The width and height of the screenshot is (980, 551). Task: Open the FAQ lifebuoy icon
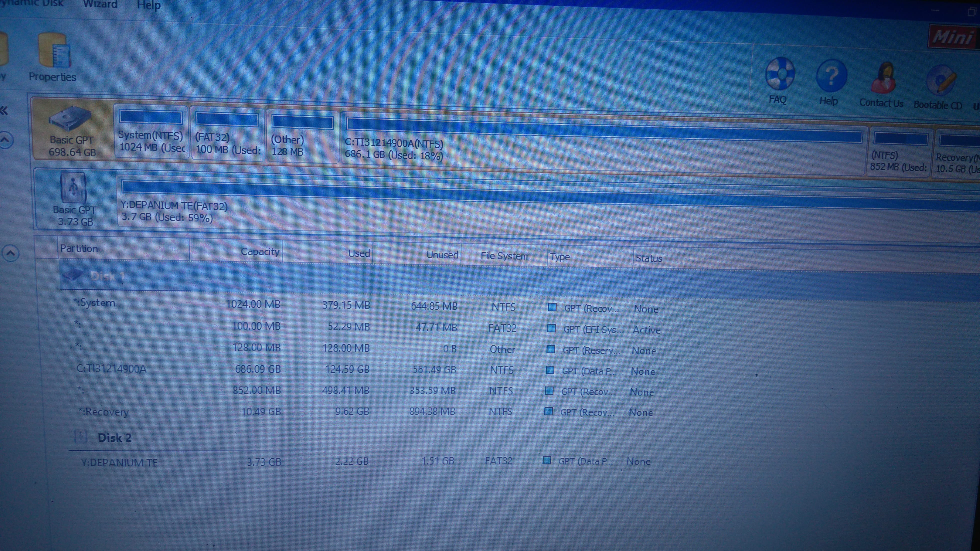pos(780,73)
